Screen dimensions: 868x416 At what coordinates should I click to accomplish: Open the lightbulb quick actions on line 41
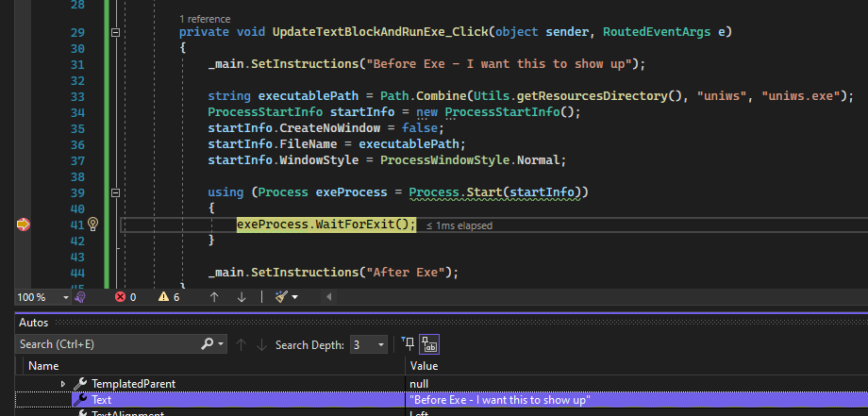coord(93,225)
